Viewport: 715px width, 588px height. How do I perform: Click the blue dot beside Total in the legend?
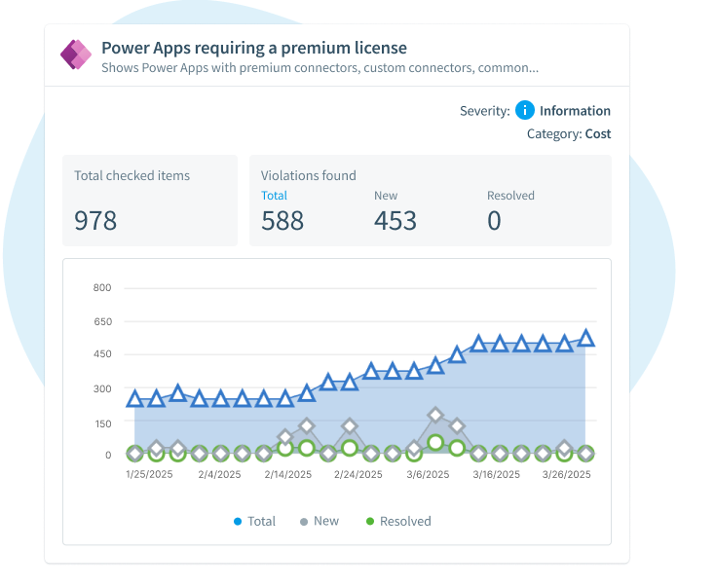(x=238, y=522)
